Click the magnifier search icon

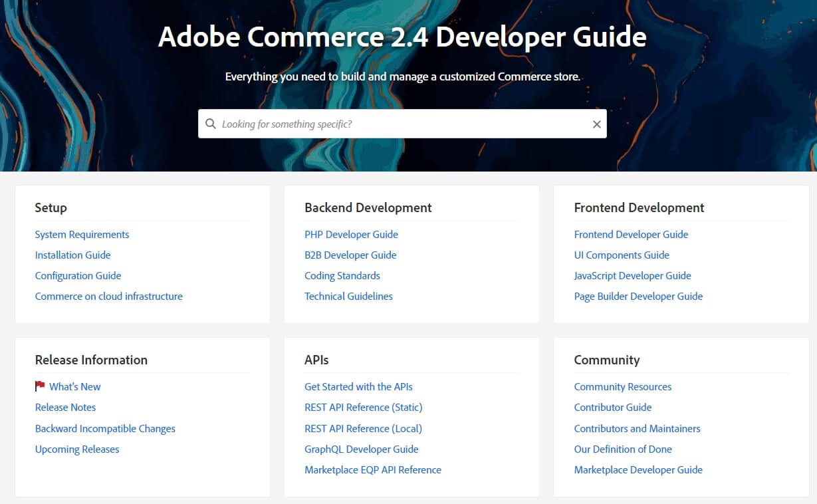click(211, 124)
